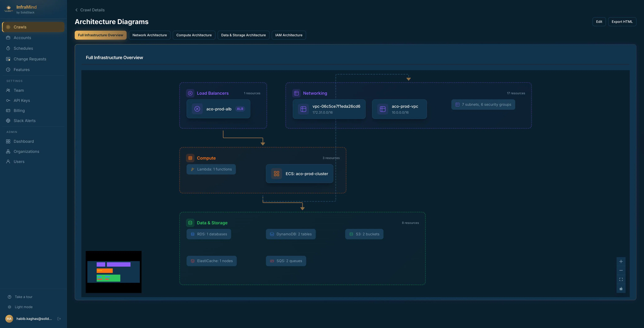The height and width of the screenshot is (328, 644).
Task: Click the Export HTML button
Action: point(622,22)
